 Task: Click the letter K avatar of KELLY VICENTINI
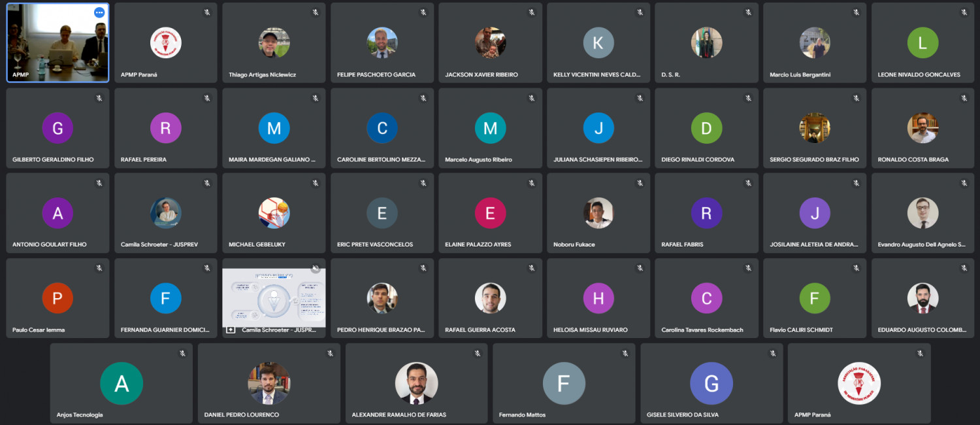point(598,43)
